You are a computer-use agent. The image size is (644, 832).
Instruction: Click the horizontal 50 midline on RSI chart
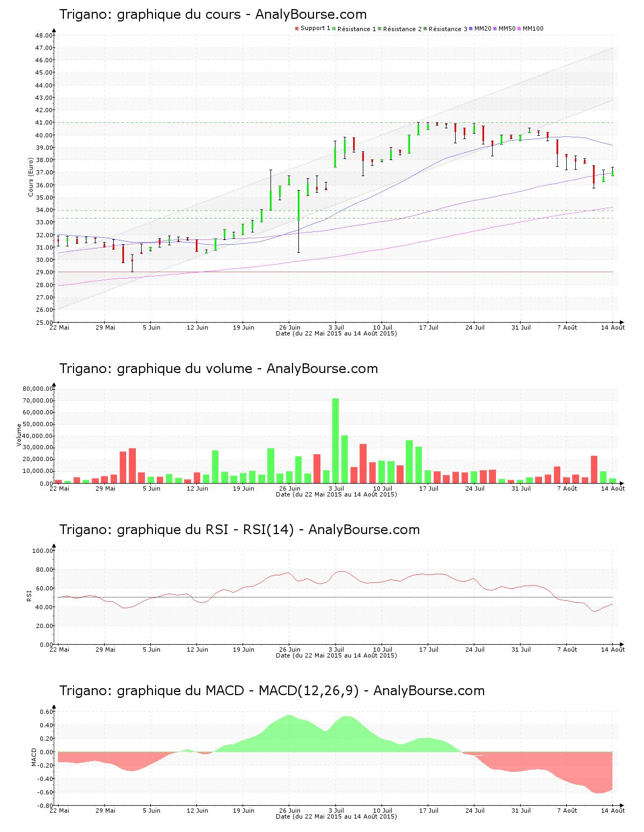[x=335, y=597]
